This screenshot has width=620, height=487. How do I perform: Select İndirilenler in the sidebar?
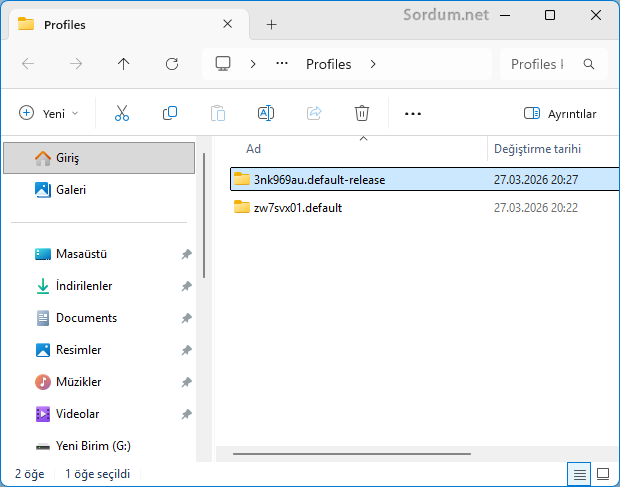point(84,286)
